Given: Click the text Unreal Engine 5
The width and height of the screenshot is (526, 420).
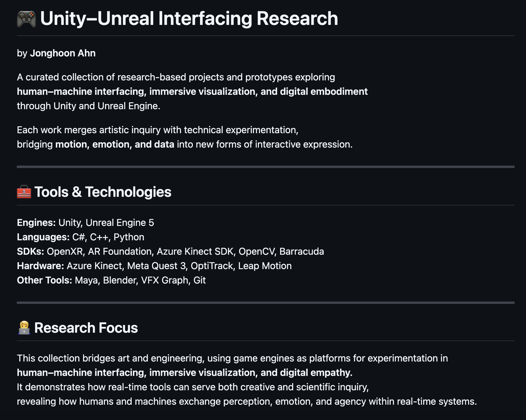Looking at the screenshot, I should click(x=120, y=223).
